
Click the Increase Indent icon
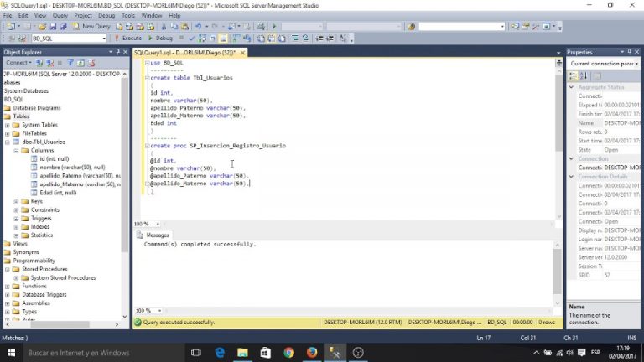click(330, 39)
